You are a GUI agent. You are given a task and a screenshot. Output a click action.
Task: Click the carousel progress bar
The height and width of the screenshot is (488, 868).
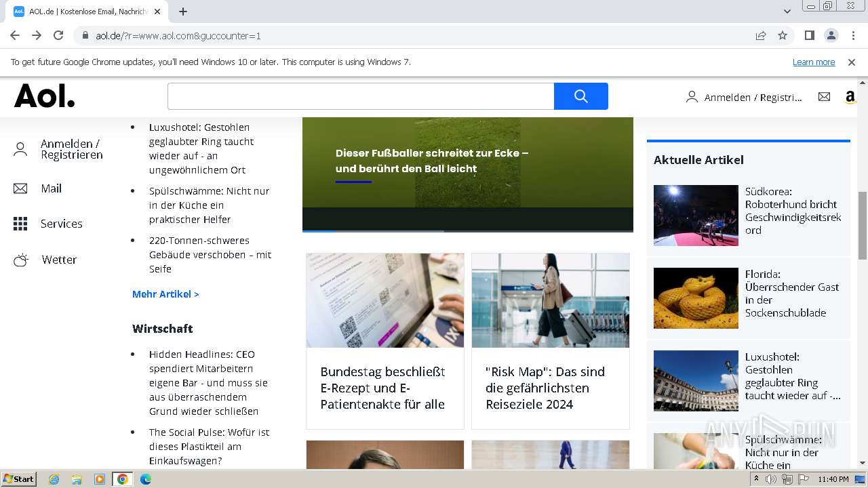click(468, 231)
